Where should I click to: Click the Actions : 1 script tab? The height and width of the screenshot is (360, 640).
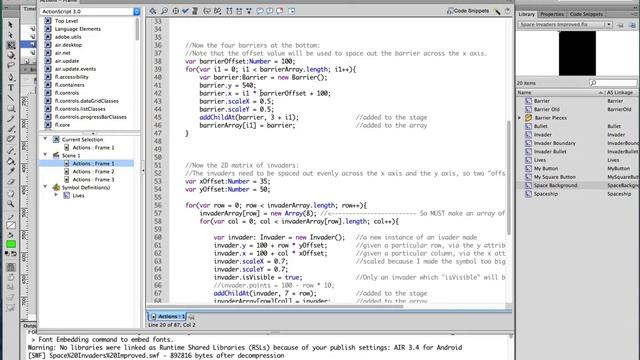point(167,316)
